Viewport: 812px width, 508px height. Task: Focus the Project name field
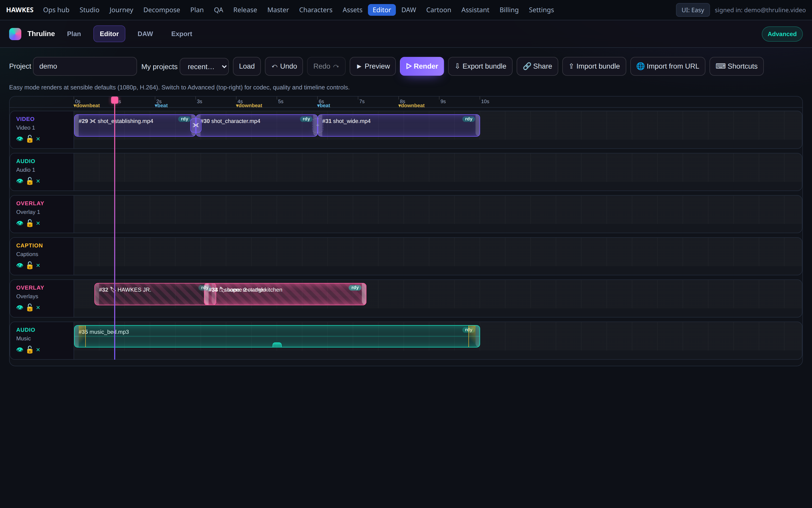coord(85,66)
